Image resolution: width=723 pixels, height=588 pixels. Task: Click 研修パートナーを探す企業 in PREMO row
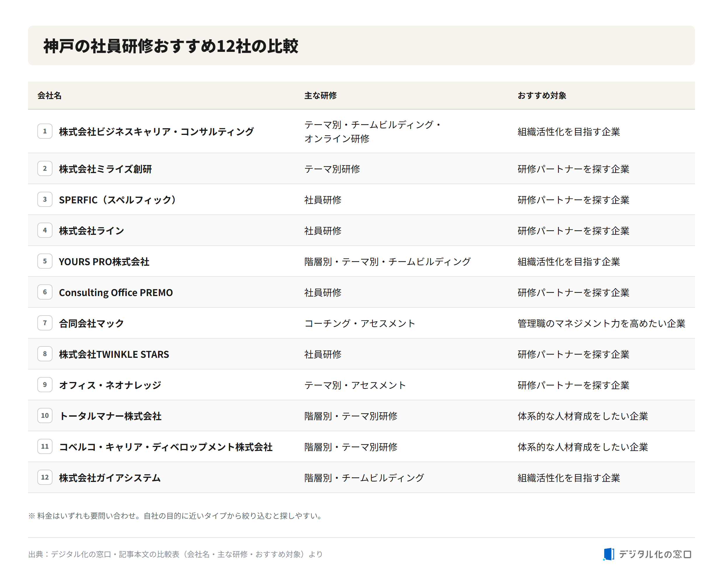[x=573, y=292]
